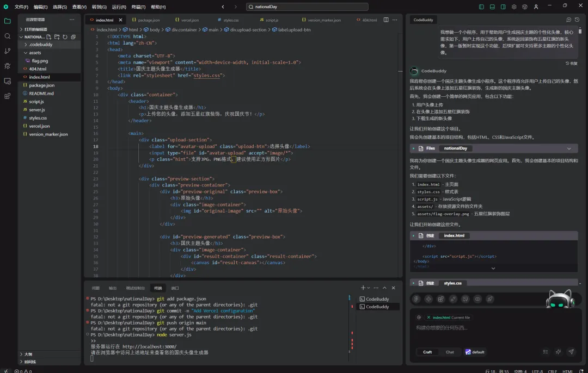The width and height of the screenshot is (588, 373).
Task: Open server.js in file explorer
Action: pos(37,110)
